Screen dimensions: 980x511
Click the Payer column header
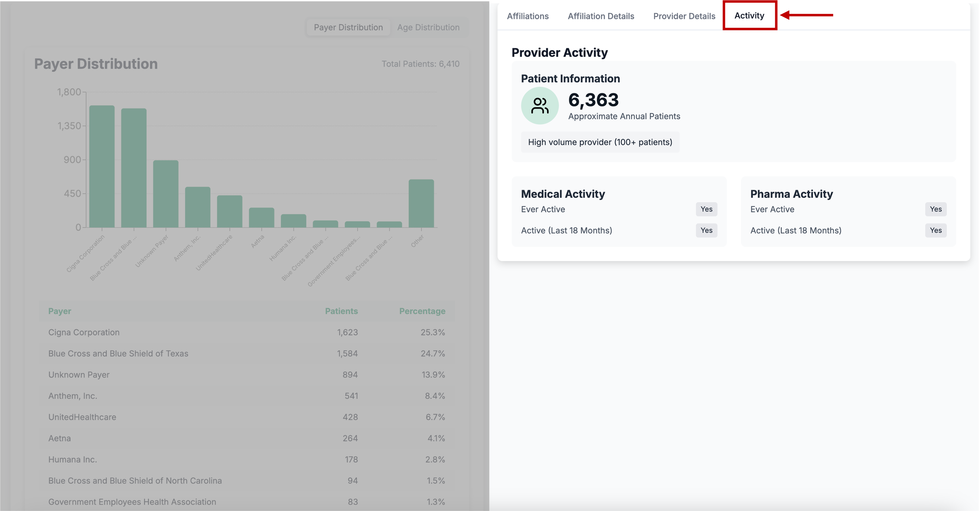pyautogui.click(x=59, y=311)
